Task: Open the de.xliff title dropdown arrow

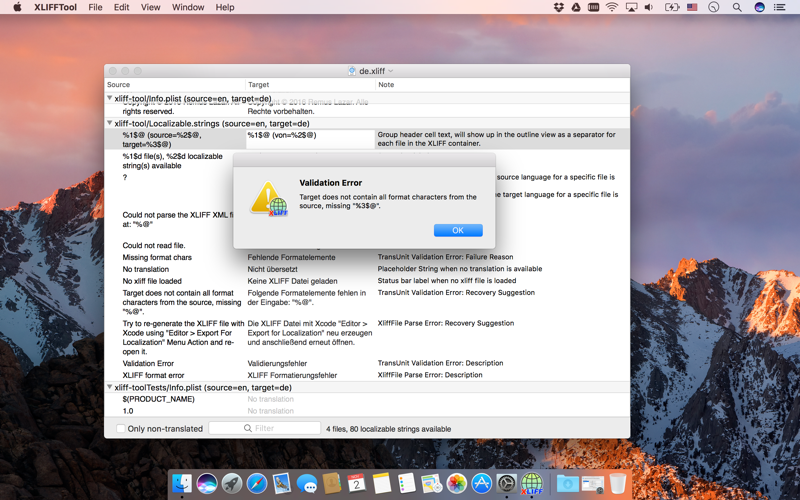Action: coord(391,71)
